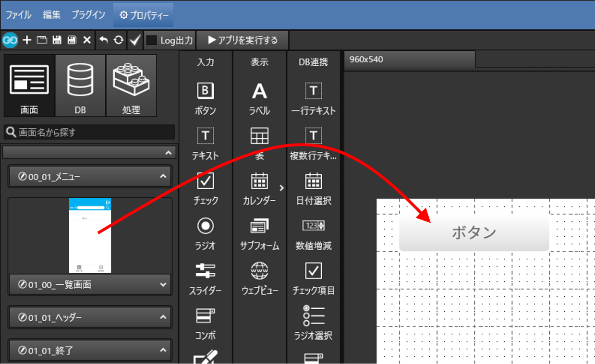Screen dimensions: 595x364
Task: Enable the Log出力 checkbox
Action: click(x=152, y=40)
